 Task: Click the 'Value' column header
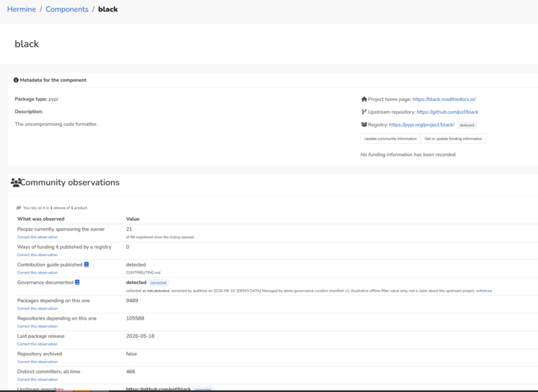tap(132, 219)
